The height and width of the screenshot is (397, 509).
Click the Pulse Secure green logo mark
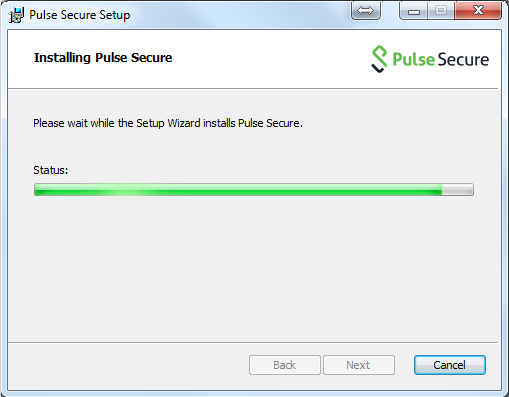point(379,59)
